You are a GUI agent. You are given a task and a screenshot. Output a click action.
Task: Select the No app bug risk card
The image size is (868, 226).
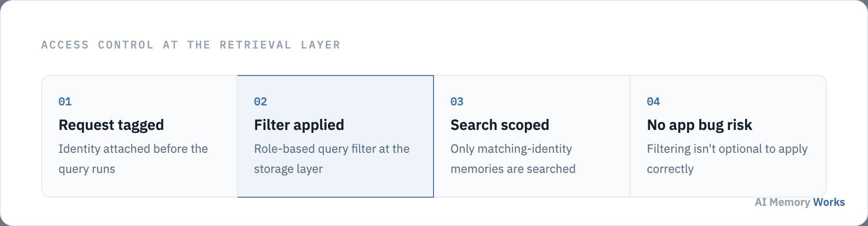[x=728, y=136]
